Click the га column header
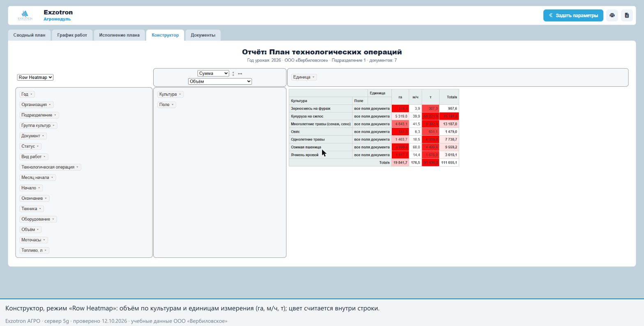Screen dimensions: 644x326 [400, 97]
